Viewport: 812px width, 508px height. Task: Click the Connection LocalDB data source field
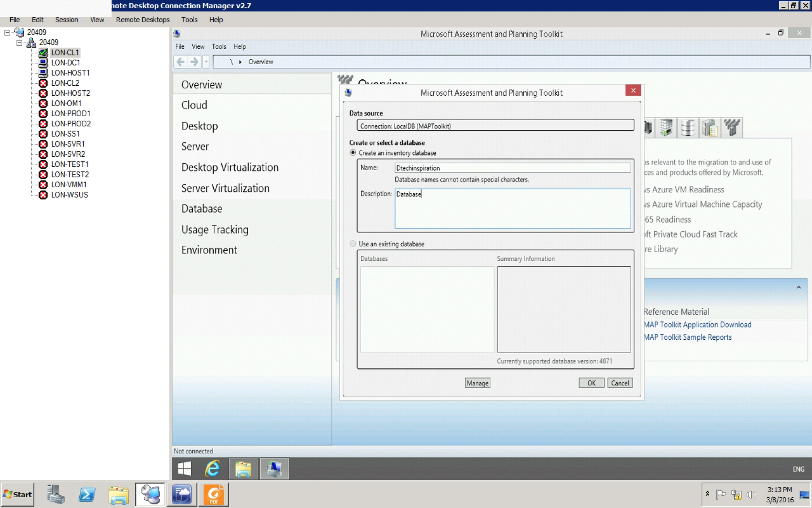coord(495,126)
